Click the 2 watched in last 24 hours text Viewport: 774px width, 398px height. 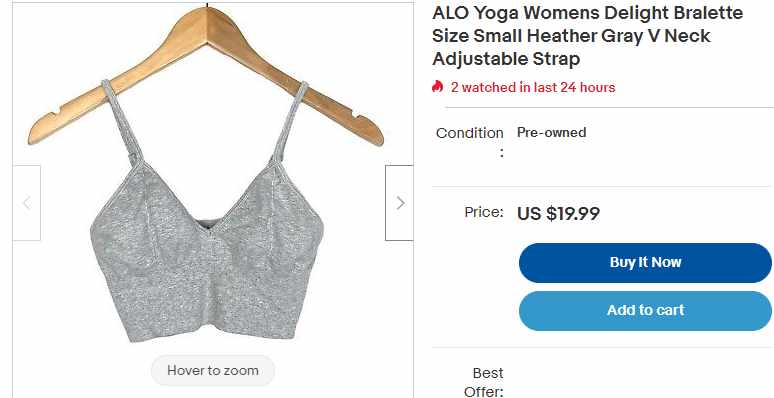(533, 87)
